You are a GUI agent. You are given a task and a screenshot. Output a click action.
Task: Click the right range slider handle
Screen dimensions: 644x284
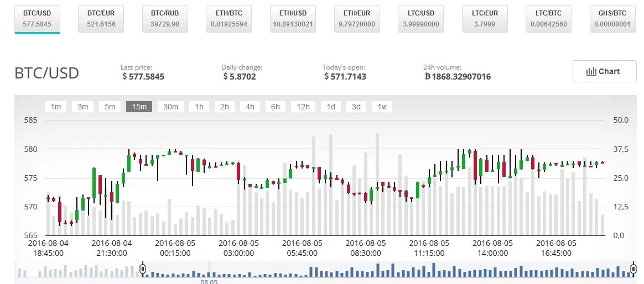tap(633, 269)
